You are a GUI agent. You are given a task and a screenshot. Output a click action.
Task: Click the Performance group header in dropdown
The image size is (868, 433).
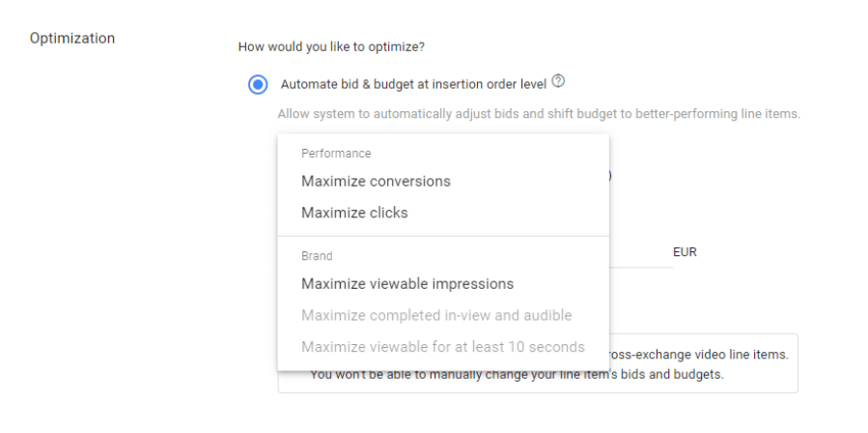coord(336,153)
